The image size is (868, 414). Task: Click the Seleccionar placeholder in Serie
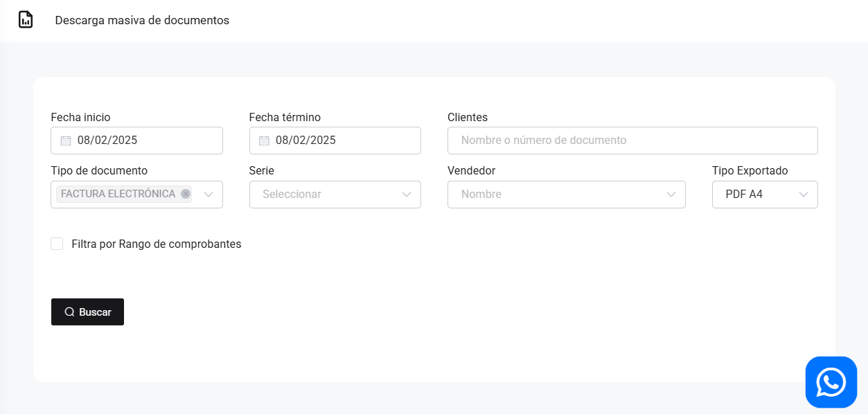coord(292,195)
